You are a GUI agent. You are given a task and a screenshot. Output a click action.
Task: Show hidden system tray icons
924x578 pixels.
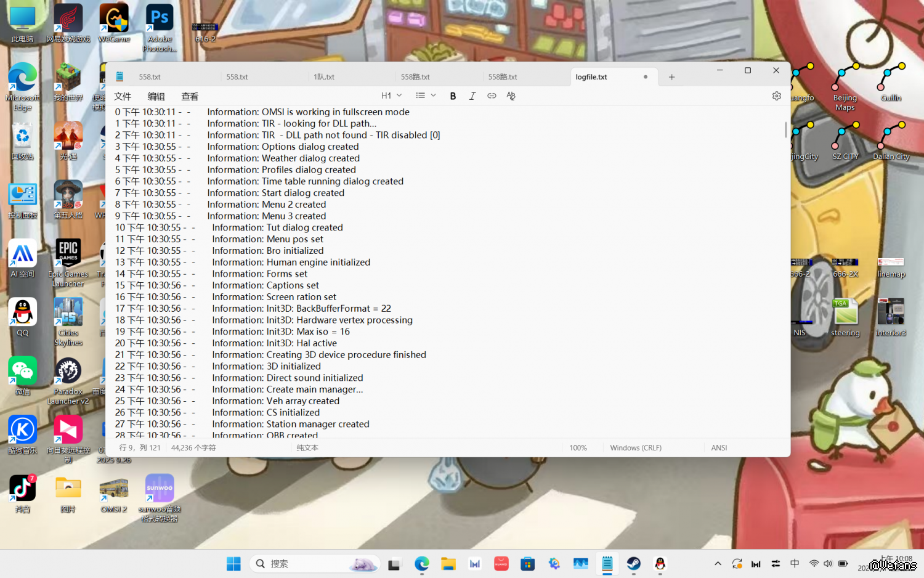(x=718, y=564)
